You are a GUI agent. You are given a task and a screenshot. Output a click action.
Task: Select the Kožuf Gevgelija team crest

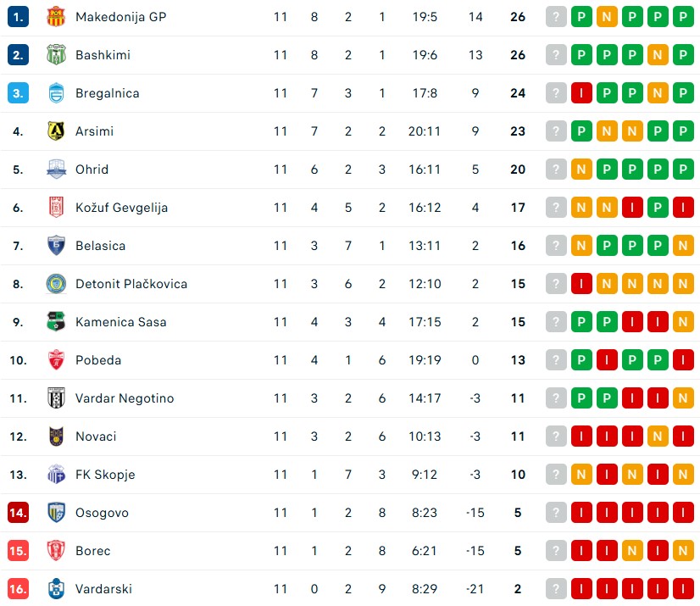click(56, 208)
